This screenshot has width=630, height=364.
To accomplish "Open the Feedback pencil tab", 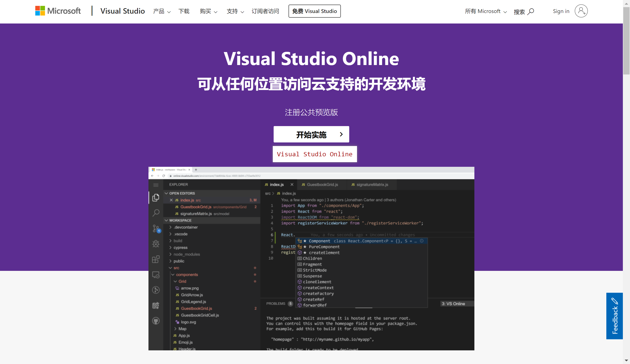I will [x=614, y=316].
